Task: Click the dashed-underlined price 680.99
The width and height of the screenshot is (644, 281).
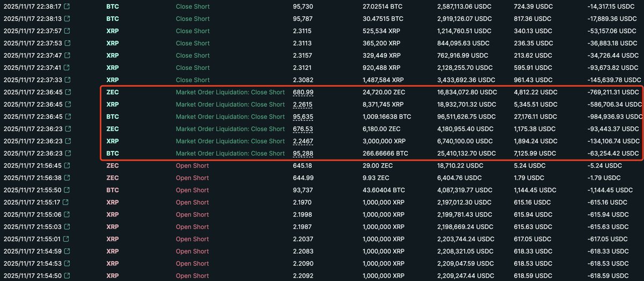Action: click(303, 92)
